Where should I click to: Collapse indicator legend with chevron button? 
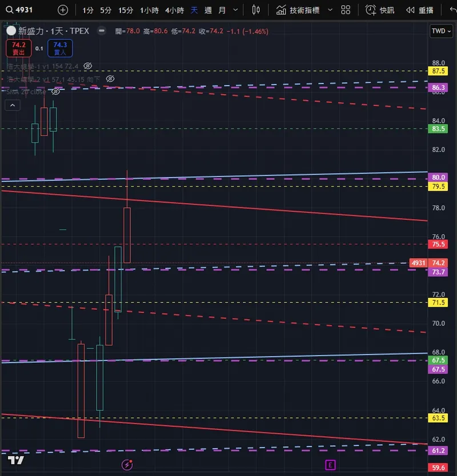click(13, 106)
